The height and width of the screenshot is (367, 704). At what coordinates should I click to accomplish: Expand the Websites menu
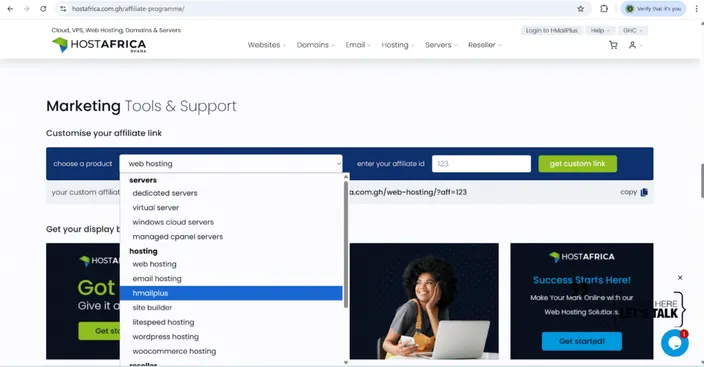(266, 45)
